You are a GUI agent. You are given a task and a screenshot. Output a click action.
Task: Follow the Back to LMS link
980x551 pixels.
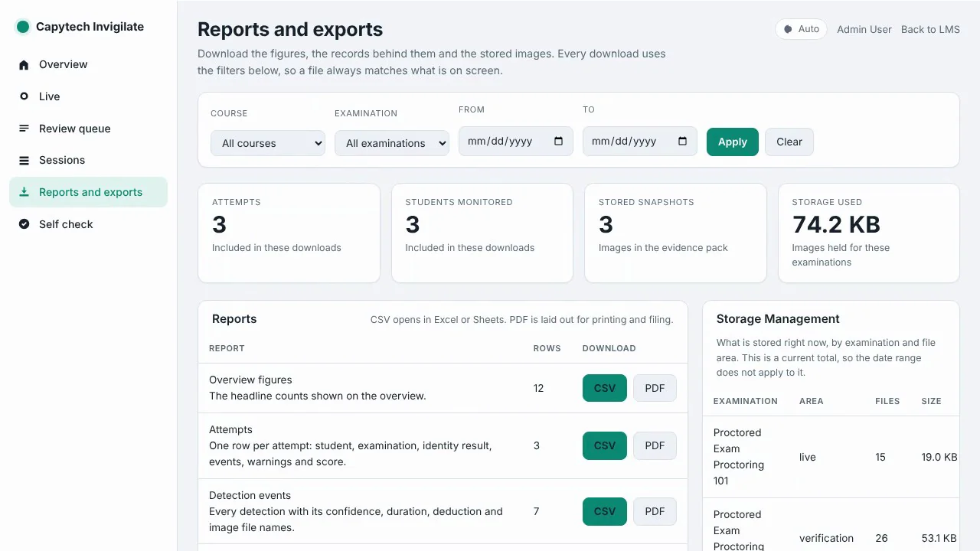(x=930, y=29)
